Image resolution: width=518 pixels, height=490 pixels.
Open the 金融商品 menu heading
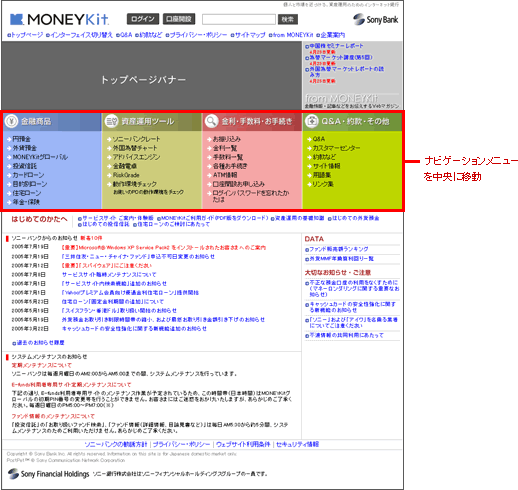[36, 121]
